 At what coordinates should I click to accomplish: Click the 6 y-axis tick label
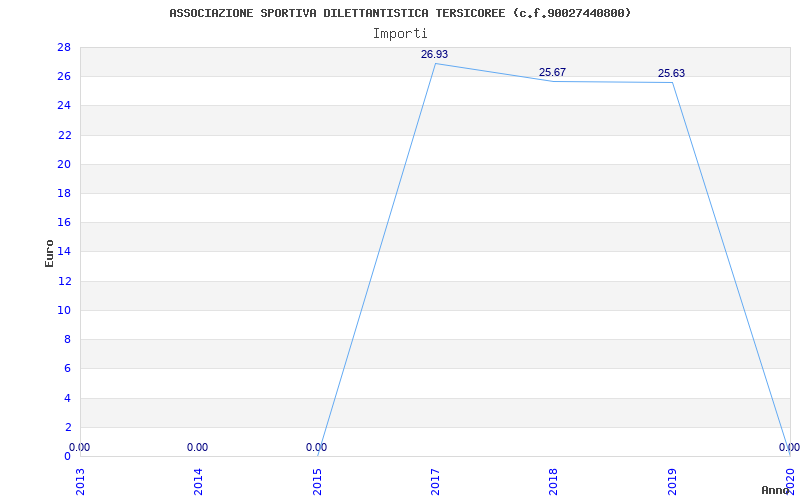pyautogui.click(x=67, y=368)
